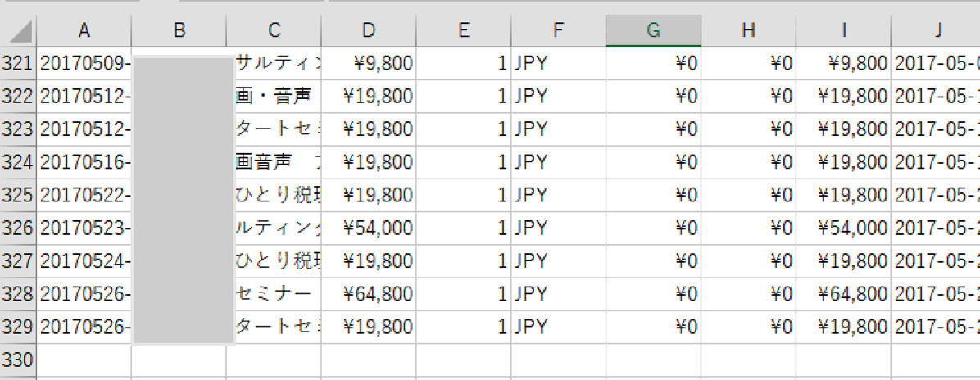Image resolution: width=980 pixels, height=380 pixels.
Task: Click cell 20170512- in row 322
Action: (x=84, y=97)
